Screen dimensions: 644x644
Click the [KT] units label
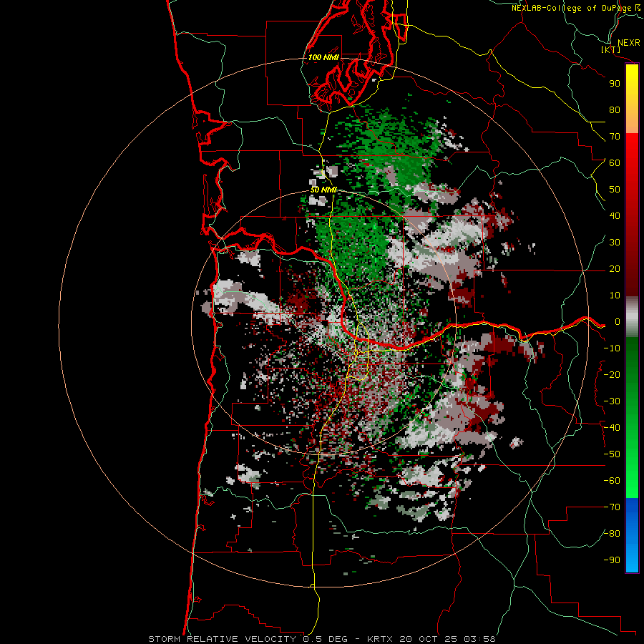610,49
